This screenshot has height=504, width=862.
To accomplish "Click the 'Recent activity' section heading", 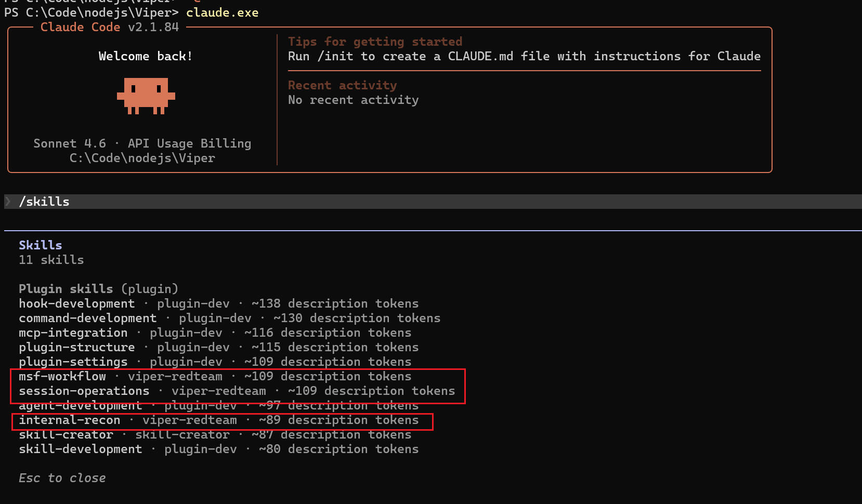I will click(342, 85).
